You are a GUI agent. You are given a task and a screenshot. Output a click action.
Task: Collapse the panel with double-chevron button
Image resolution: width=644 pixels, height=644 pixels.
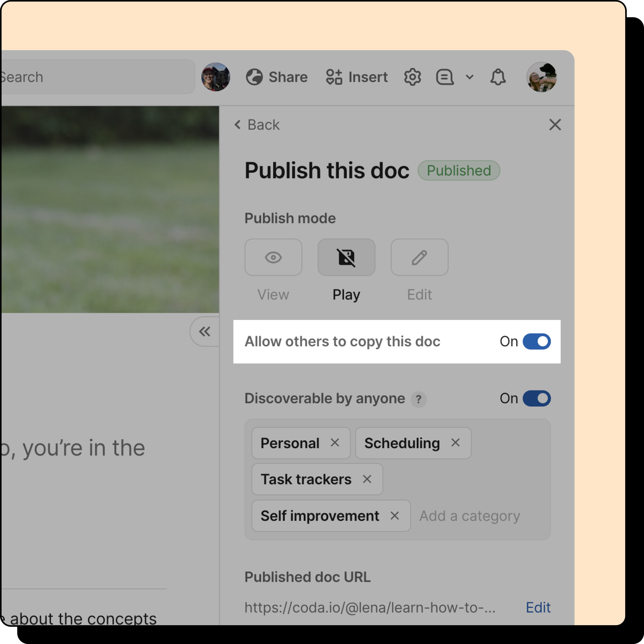(205, 331)
